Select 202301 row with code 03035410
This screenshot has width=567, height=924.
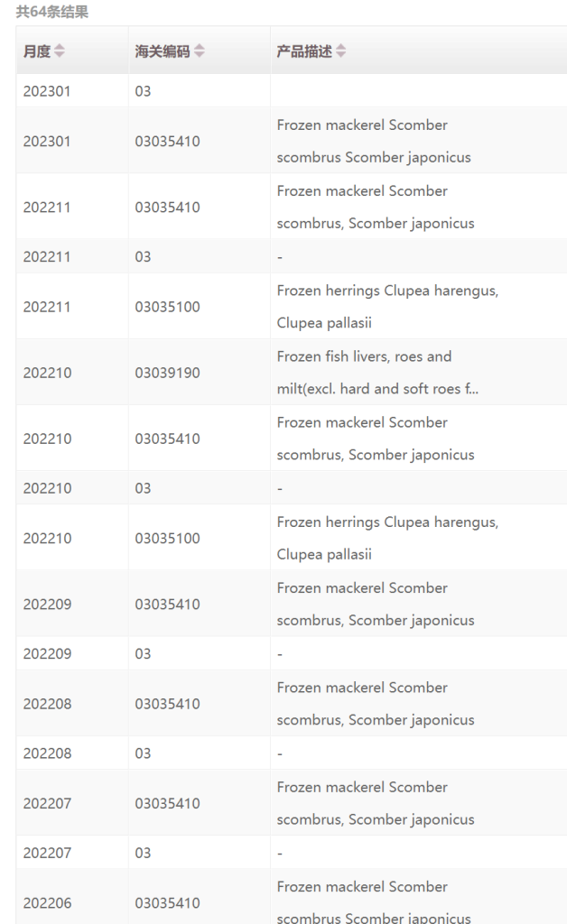click(292, 141)
